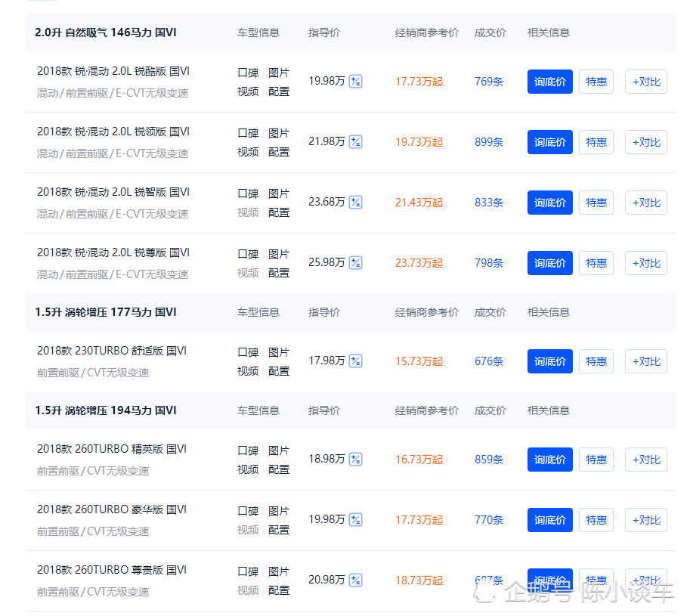
Task: Open 口碑 reviews for 锐·混动 锐酷版
Action: pyautogui.click(x=248, y=73)
